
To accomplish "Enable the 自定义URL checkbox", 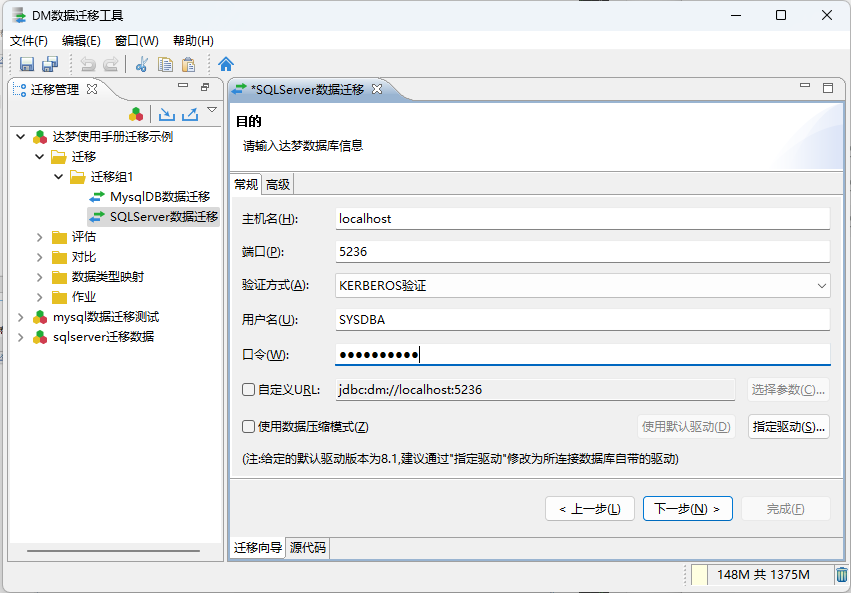I will click(248, 390).
